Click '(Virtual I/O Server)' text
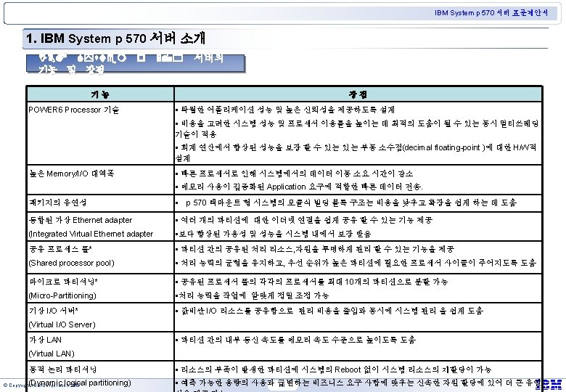 (62, 324)
